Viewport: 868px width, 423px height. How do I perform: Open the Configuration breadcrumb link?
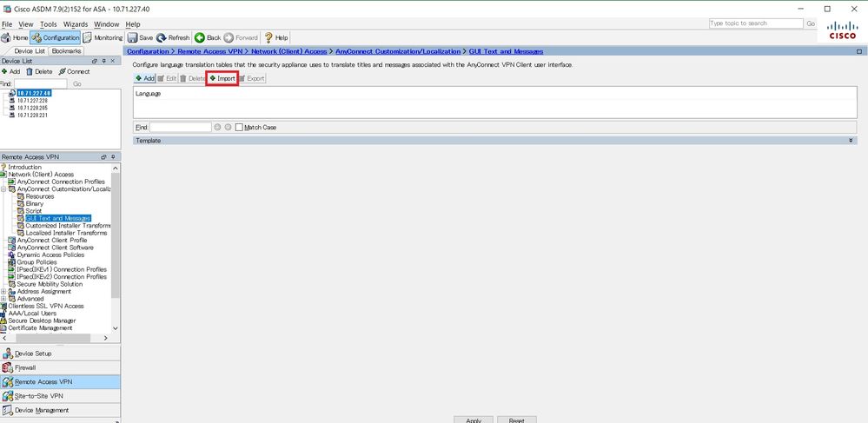tap(148, 51)
